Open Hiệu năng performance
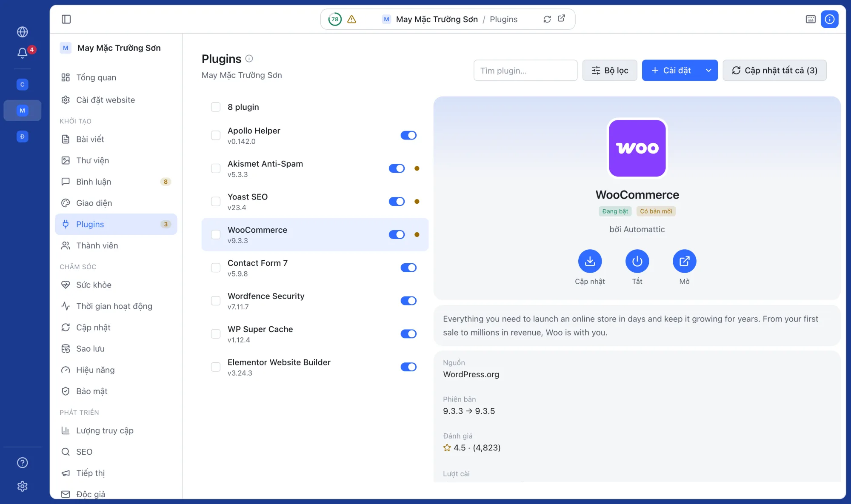 [116, 370]
